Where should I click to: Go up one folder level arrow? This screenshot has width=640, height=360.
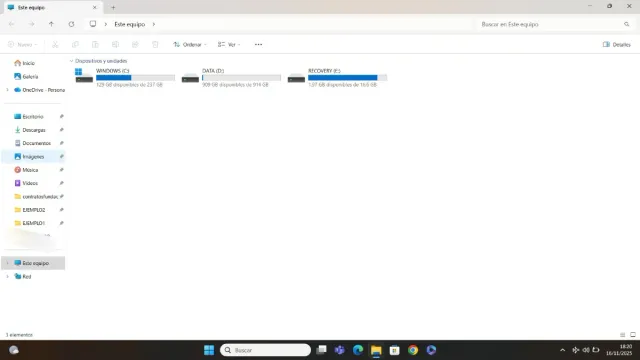point(51,24)
